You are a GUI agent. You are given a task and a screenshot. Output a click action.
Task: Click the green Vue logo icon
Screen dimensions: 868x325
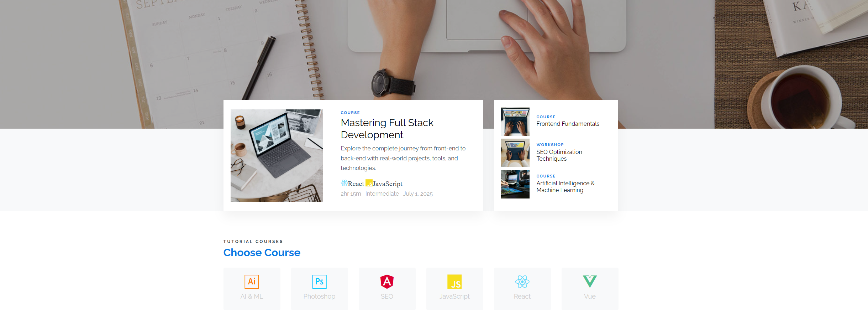click(590, 282)
